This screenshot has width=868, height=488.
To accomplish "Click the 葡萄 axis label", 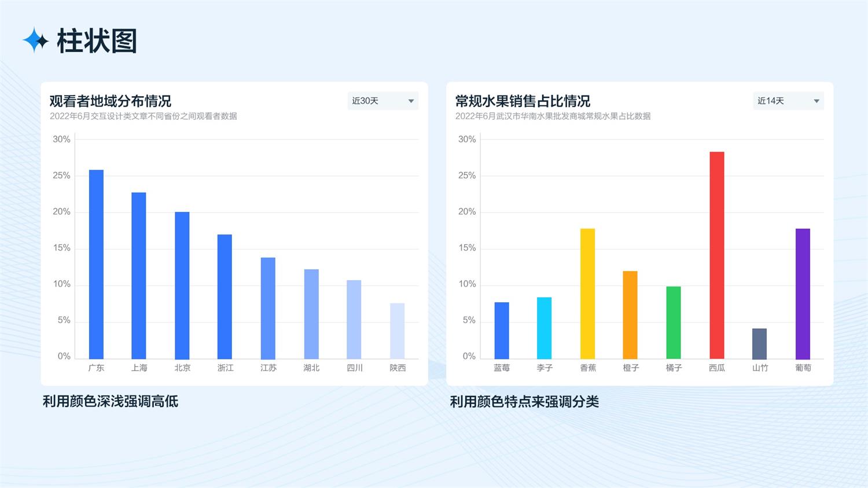I will [x=803, y=368].
